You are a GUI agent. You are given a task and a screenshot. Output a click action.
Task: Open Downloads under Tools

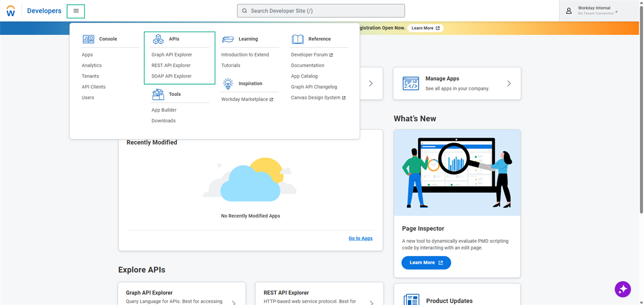164,121
